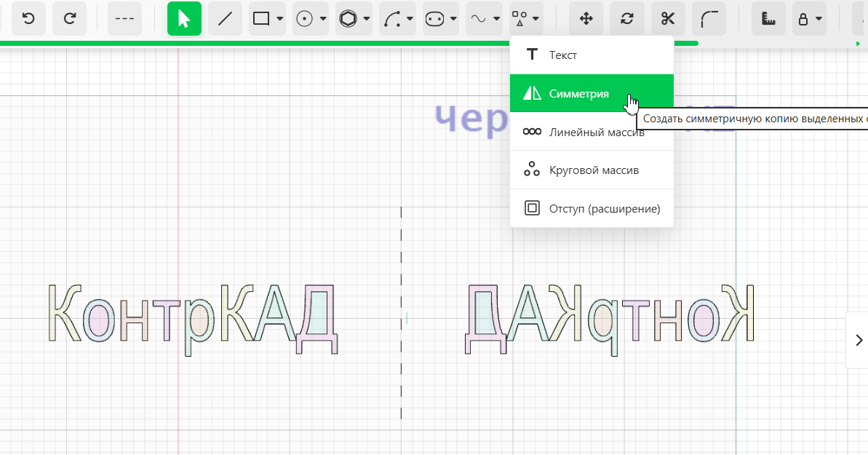
Task: Click the shapes and arrays tool icon
Action: pyautogui.click(x=519, y=19)
